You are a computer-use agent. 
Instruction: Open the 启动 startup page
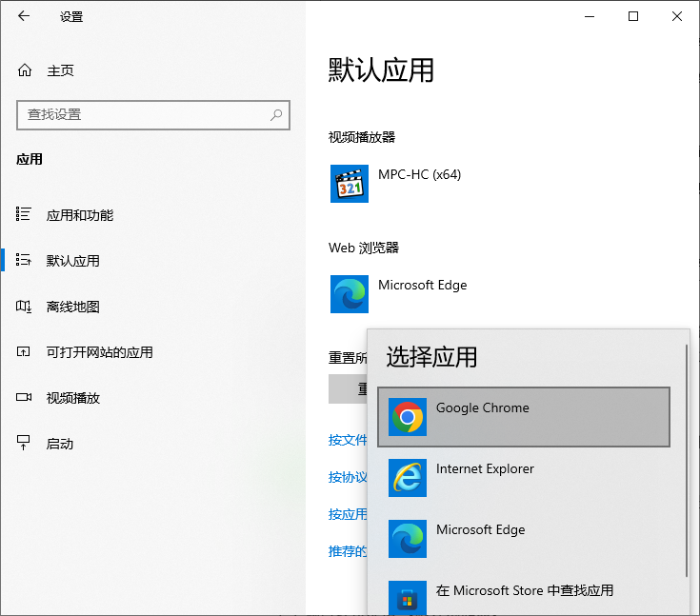pyautogui.click(x=59, y=444)
